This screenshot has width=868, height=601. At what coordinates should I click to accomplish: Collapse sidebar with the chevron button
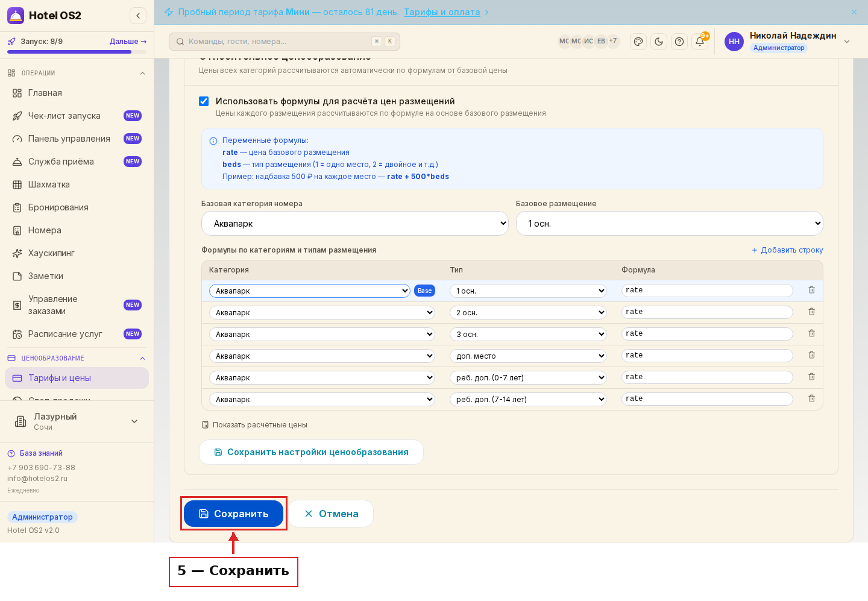tap(138, 16)
